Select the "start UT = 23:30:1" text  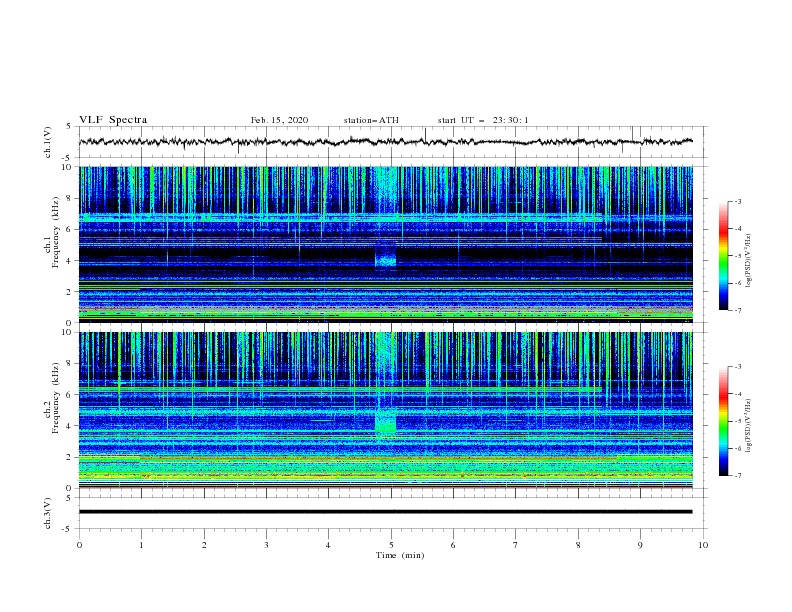coord(483,120)
